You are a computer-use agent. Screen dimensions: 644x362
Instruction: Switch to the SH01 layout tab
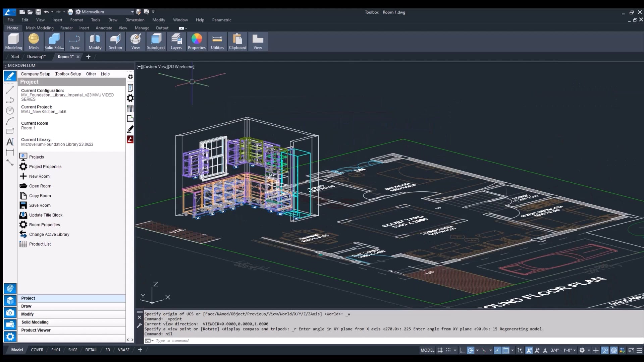point(56,350)
